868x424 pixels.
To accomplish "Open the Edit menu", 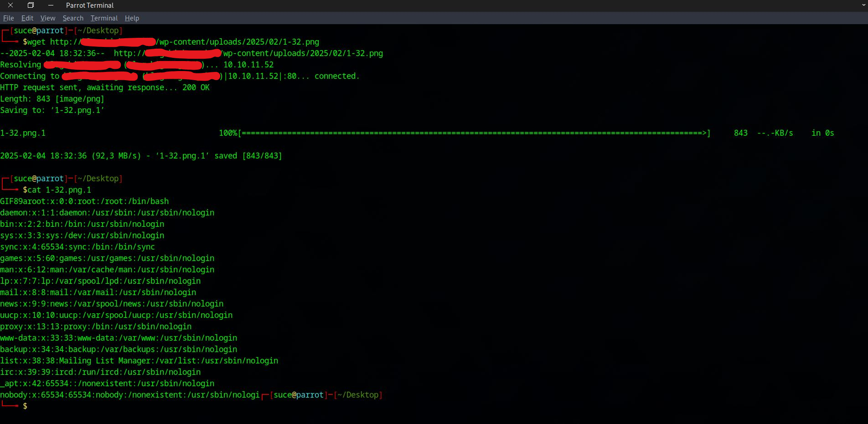I will click(x=27, y=18).
